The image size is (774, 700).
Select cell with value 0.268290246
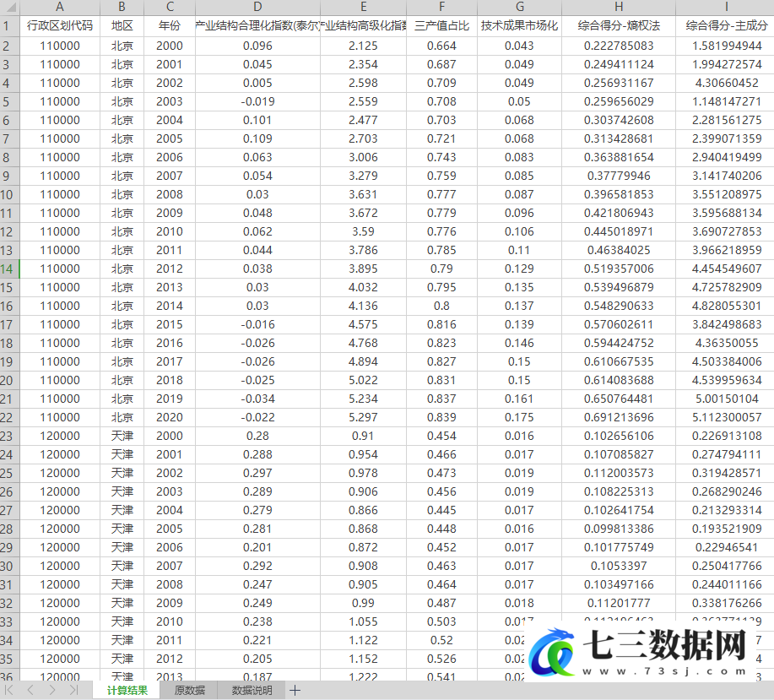pos(726,492)
